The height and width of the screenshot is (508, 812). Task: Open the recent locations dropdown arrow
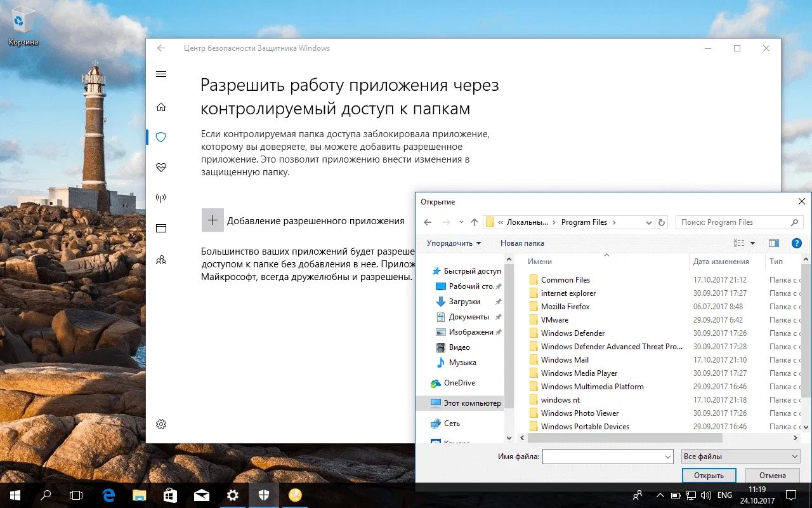pos(462,222)
